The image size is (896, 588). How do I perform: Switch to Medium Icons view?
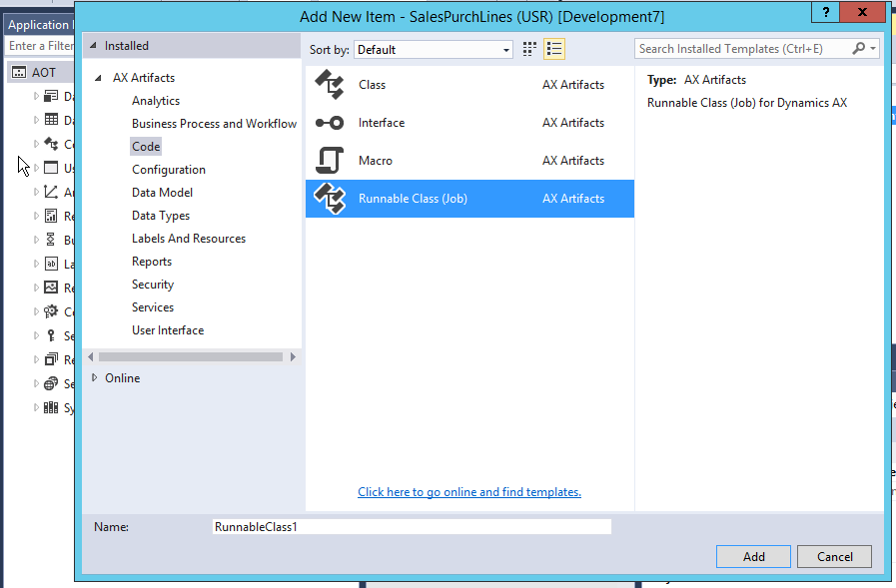(x=528, y=48)
